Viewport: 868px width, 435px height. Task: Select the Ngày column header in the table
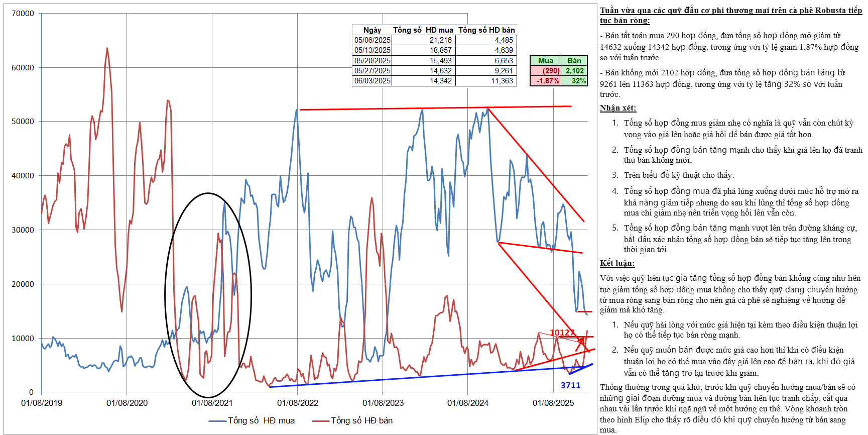(x=372, y=30)
